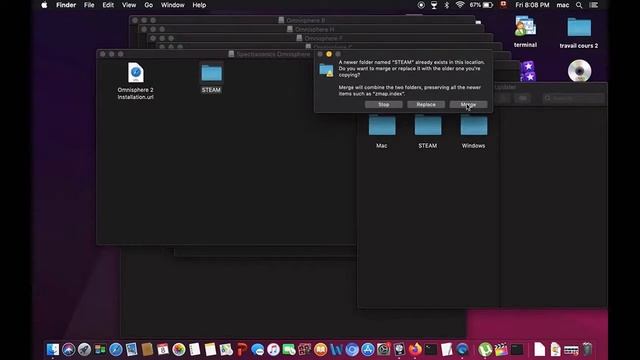
Task: Open Notification Center in the menu bar
Action: [x=594, y=5]
